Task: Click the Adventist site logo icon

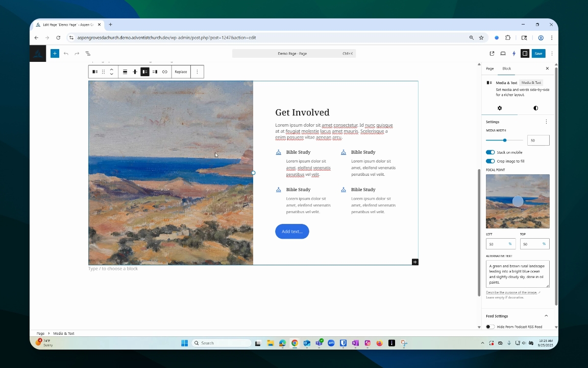Action: pos(38,53)
